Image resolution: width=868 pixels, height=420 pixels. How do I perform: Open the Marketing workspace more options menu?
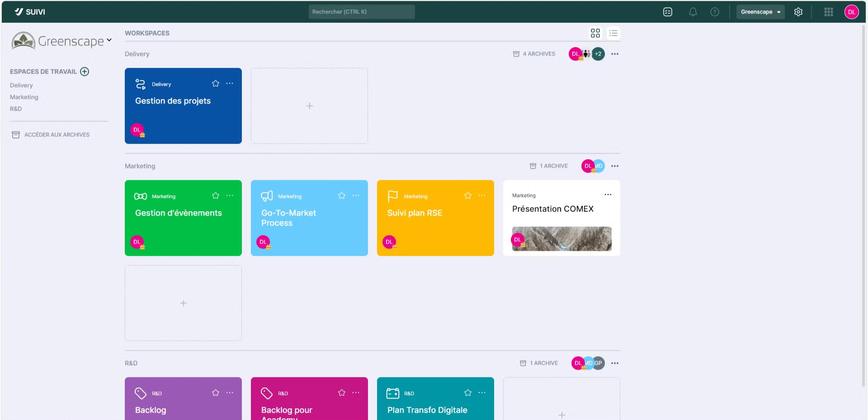coord(614,166)
